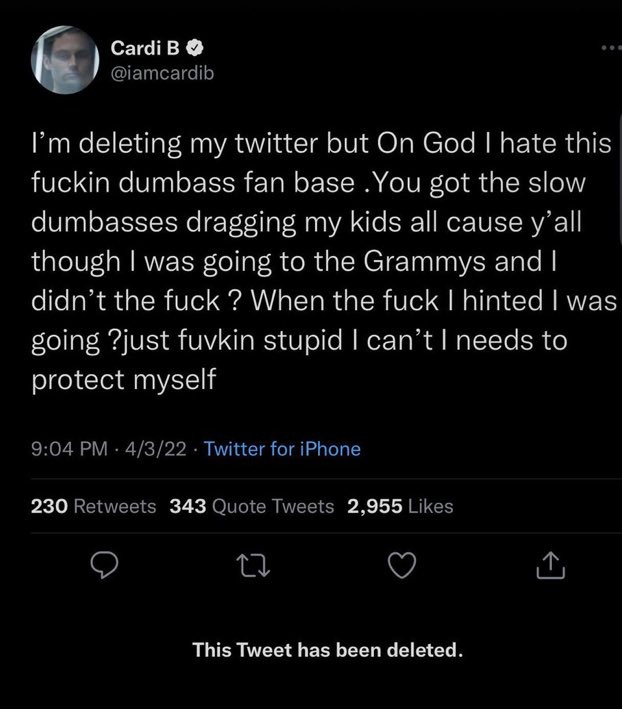
Task: Click the 'This Tweet has been deleted' notice
Action: (x=328, y=650)
